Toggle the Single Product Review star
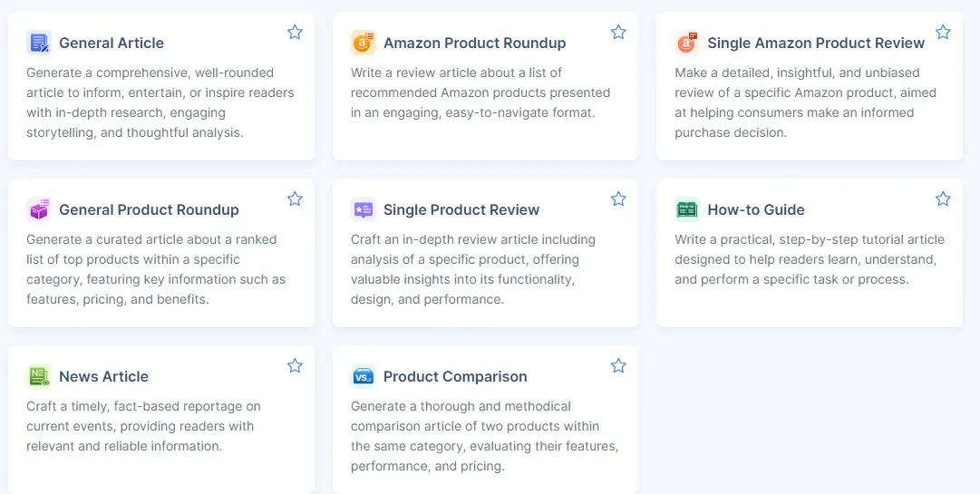980x494 pixels. pos(618,199)
